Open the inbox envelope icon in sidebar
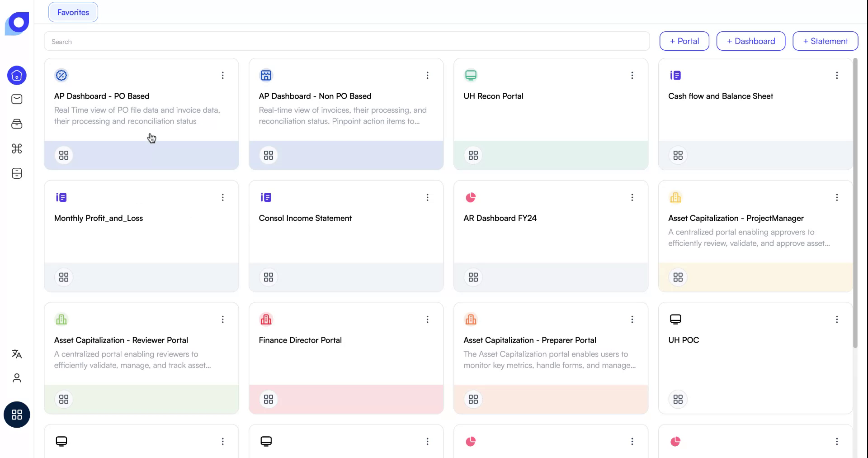 (17, 99)
